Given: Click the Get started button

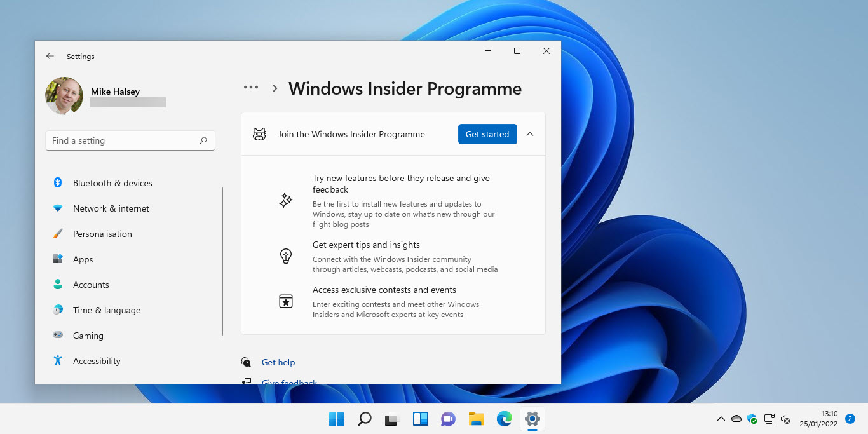Looking at the screenshot, I should [x=487, y=134].
